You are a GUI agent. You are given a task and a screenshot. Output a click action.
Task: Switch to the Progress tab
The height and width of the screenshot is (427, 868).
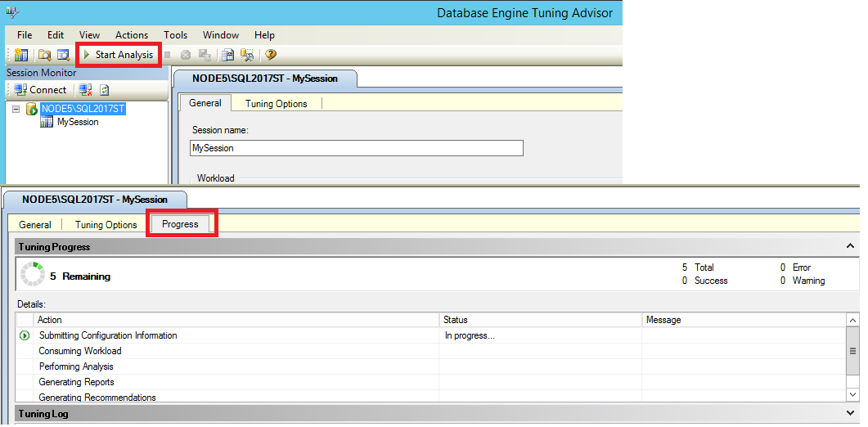180,224
